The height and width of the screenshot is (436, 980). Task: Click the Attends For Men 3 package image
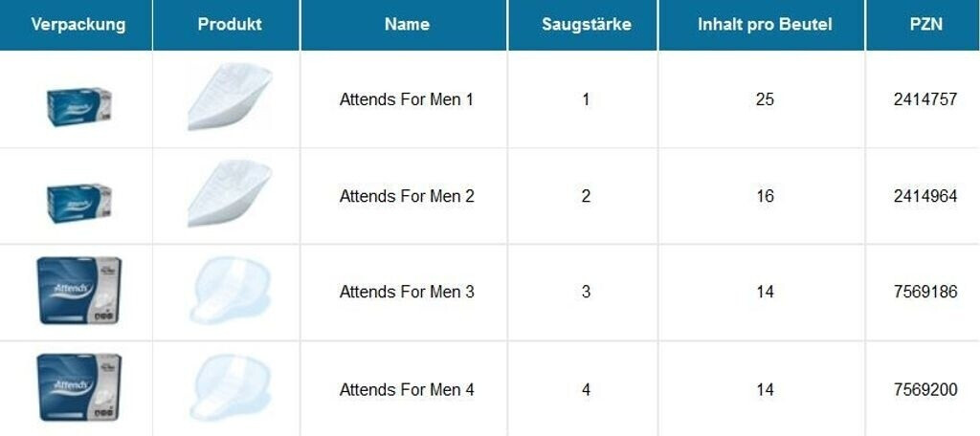coord(78,290)
